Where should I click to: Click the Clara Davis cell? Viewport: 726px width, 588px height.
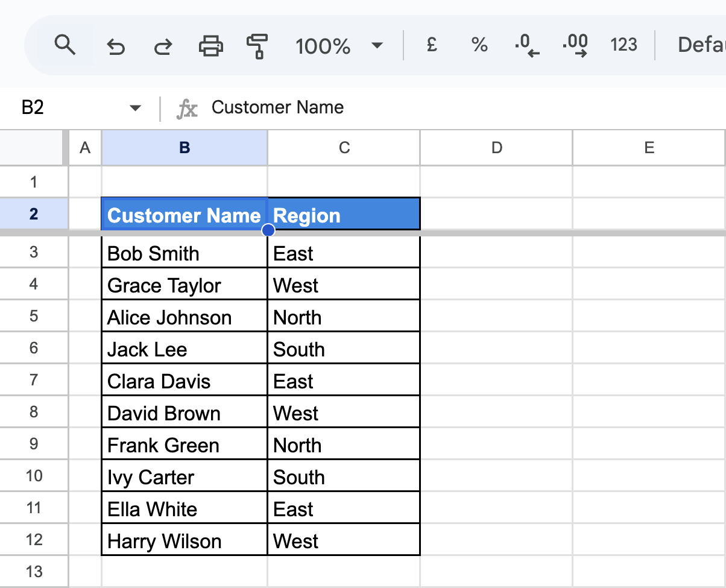pyautogui.click(x=185, y=381)
